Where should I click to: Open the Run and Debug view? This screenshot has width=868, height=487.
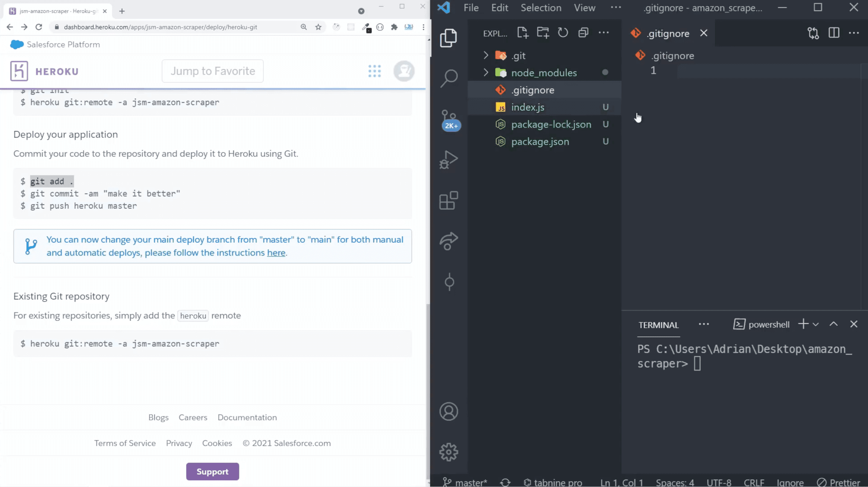[448, 160]
